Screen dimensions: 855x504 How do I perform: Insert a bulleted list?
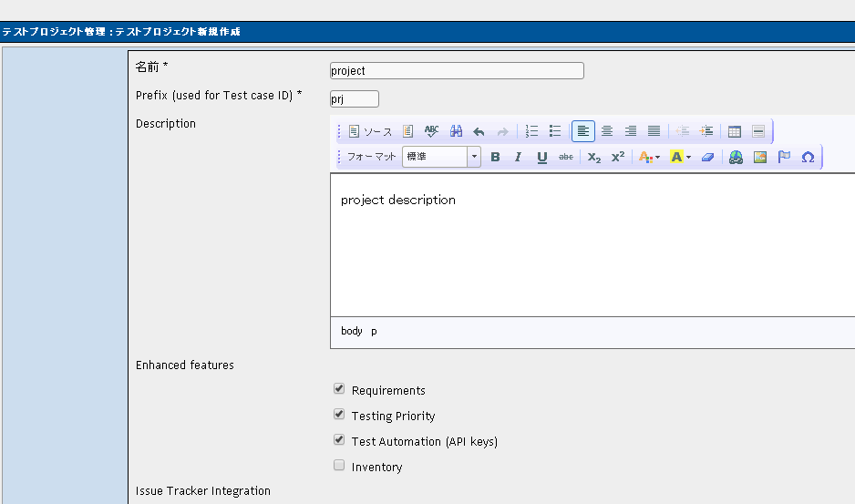coord(555,131)
